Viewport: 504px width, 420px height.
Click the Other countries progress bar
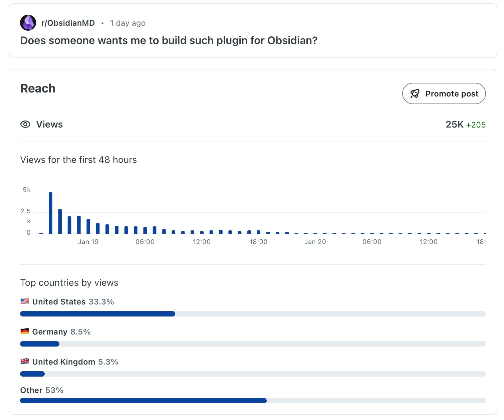(x=253, y=401)
